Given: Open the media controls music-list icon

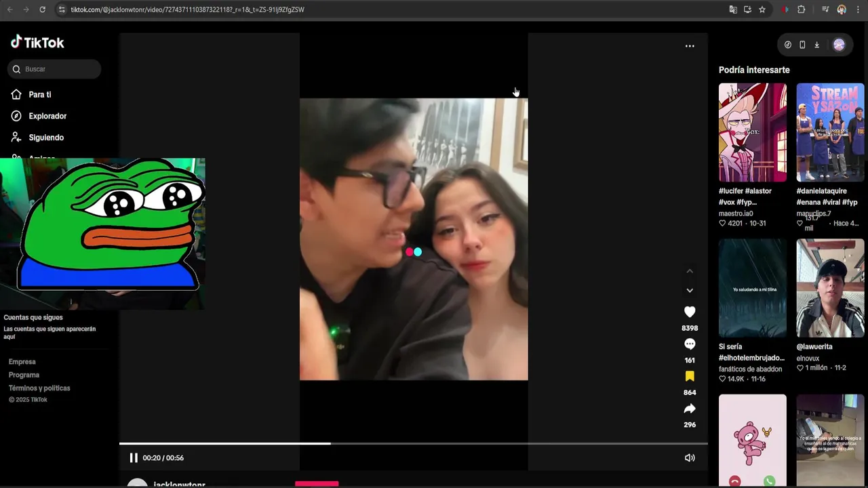Looking at the screenshot, I should tap(825, 9).
